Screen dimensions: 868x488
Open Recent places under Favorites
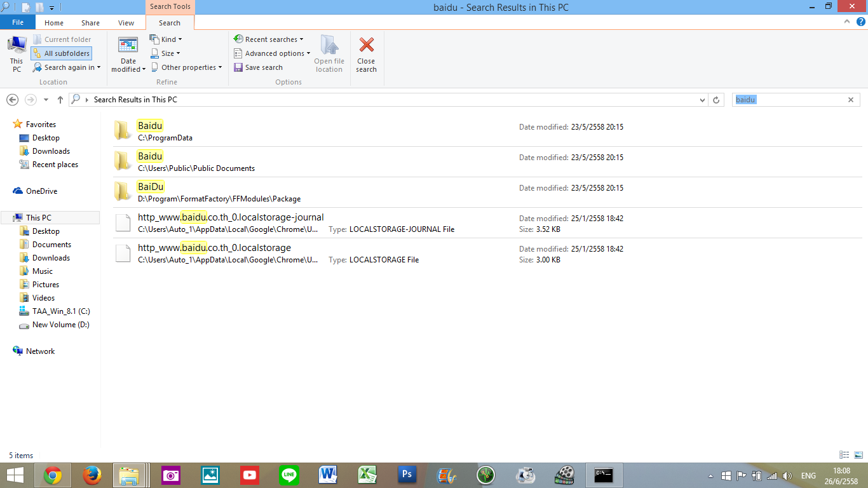(x=55, y=165)
